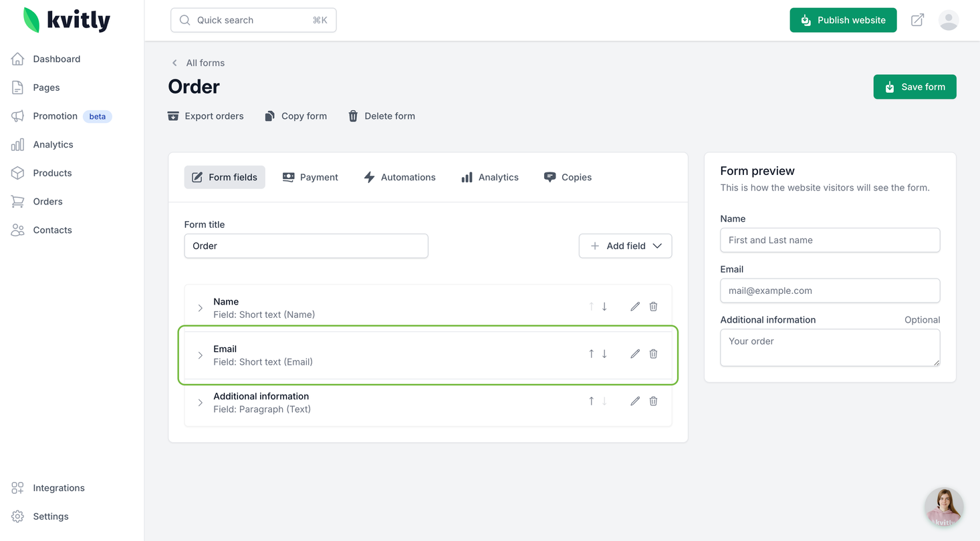Open the Automations tab
This screenshot has width=980, height=541.
coord(400,177)
